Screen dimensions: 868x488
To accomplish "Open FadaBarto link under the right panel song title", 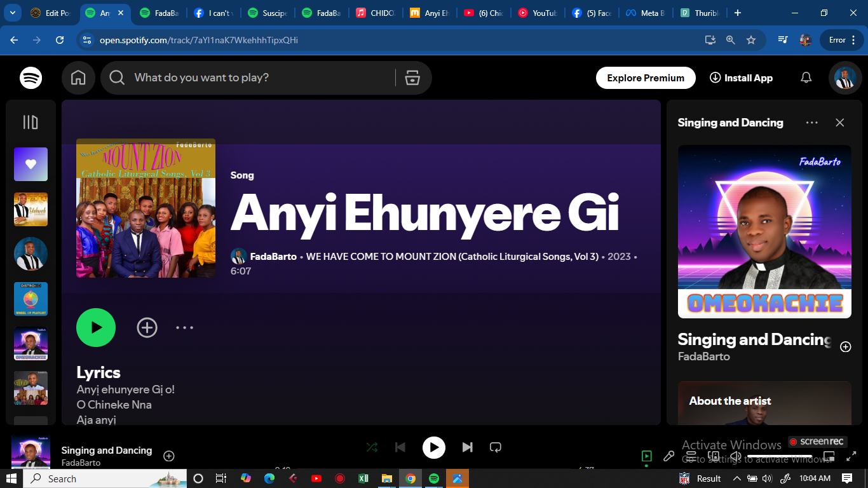I will [703, 356].
